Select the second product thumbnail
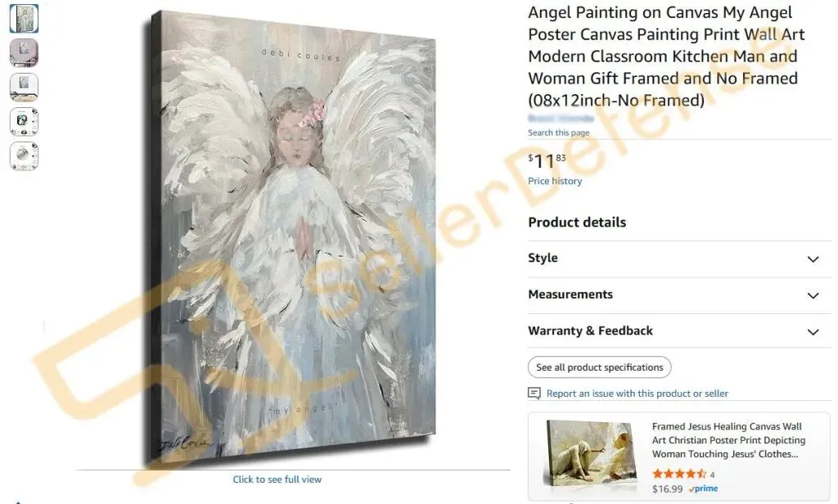The height and width of the screenshot is (504, 838). tap(24, 52)
